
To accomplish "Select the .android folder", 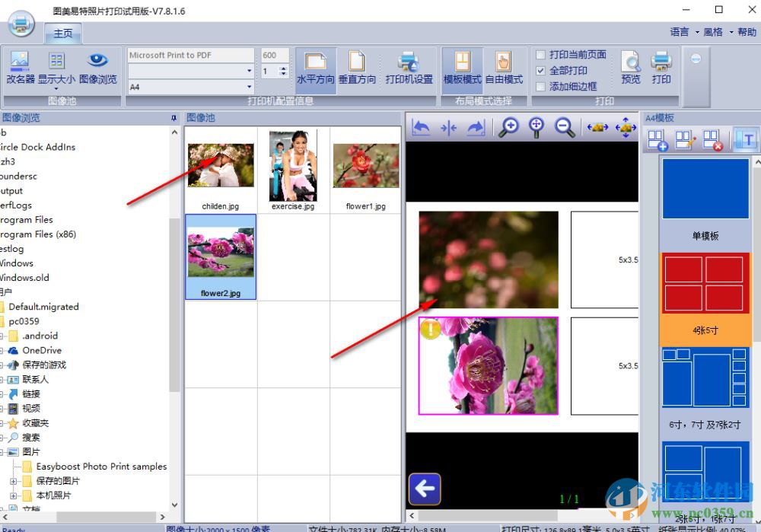I will [40, 336].
